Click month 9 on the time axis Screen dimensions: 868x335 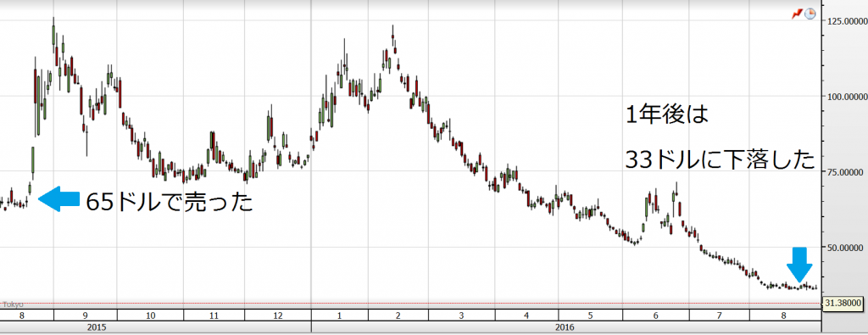point(86,315)
